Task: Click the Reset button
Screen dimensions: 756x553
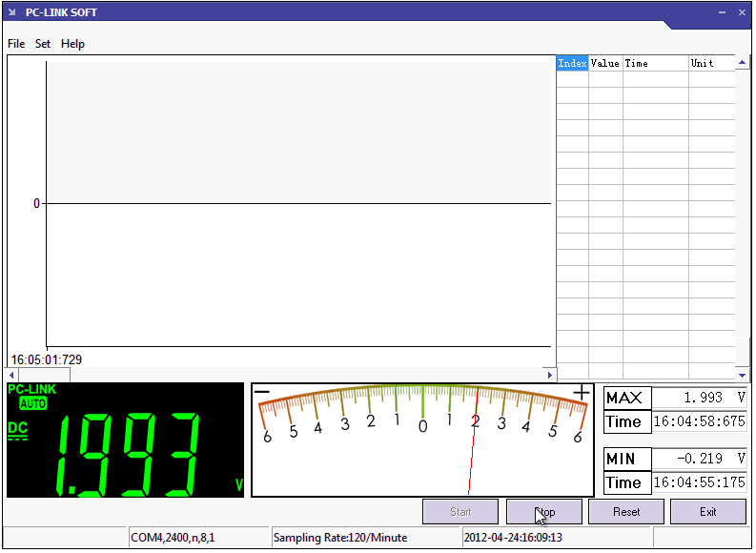Action: tap(626, 512)
